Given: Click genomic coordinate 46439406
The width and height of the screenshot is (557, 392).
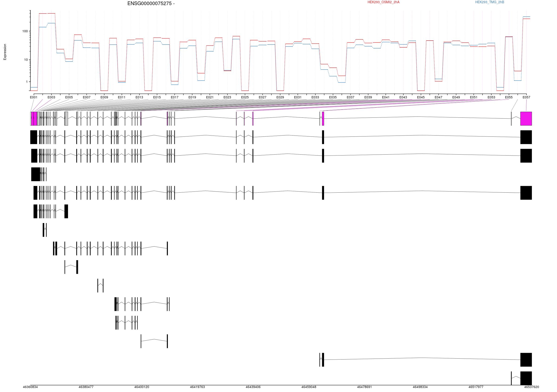Looking at the screenshot, I should 253,387.
